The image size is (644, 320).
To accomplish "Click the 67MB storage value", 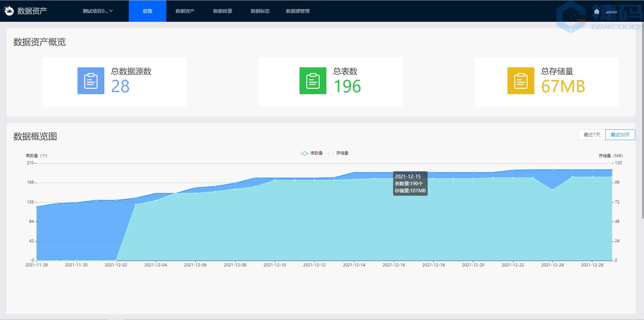I will tap(563, 86).
